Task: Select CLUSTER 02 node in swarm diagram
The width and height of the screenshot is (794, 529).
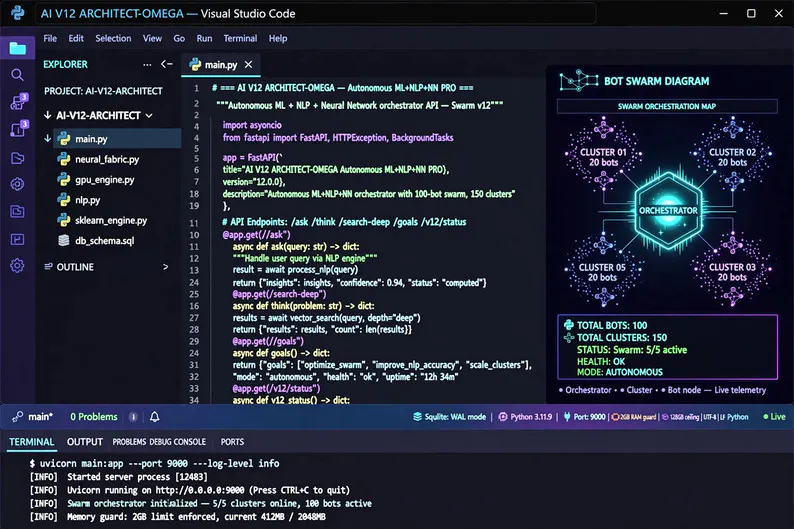Action: (732, 157)
